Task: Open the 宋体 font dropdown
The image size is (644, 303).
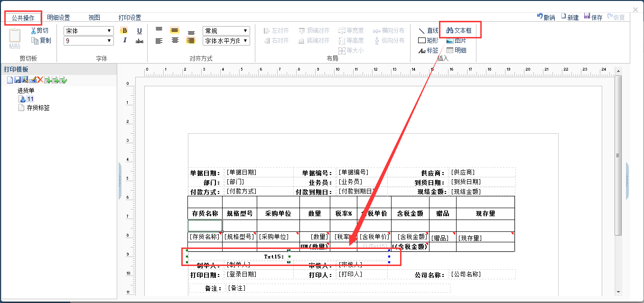Action: (x=89, y=31)
